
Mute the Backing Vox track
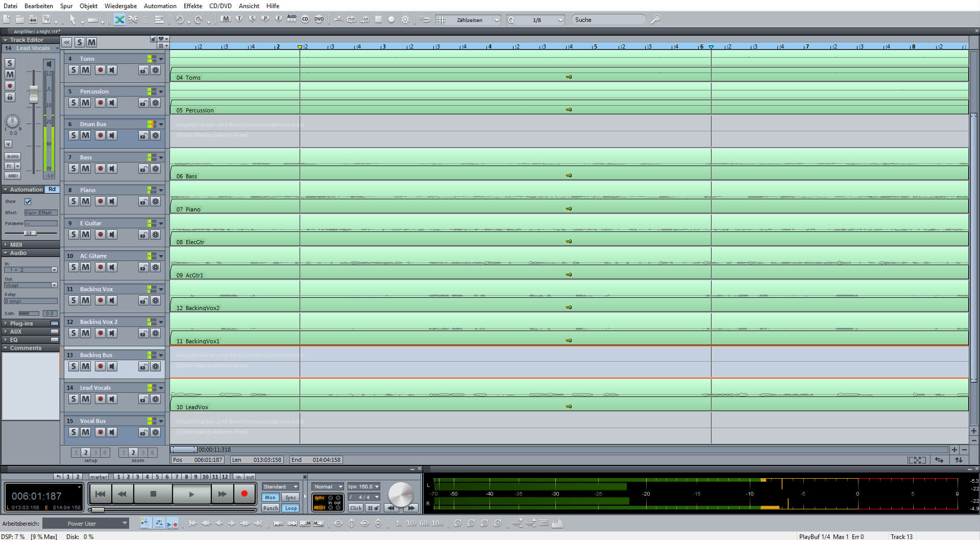pos(86,300)
